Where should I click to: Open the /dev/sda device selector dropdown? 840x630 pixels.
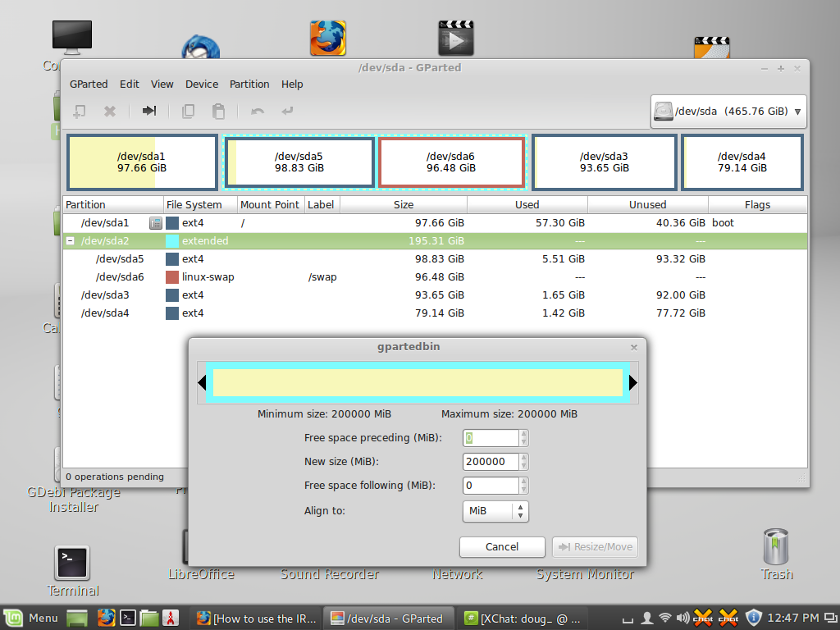pos(728,112)
